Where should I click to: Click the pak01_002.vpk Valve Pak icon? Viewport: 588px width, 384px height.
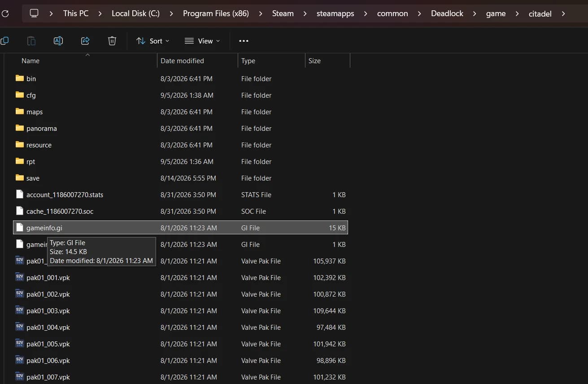pyautogui.click(x=19, y=294)
